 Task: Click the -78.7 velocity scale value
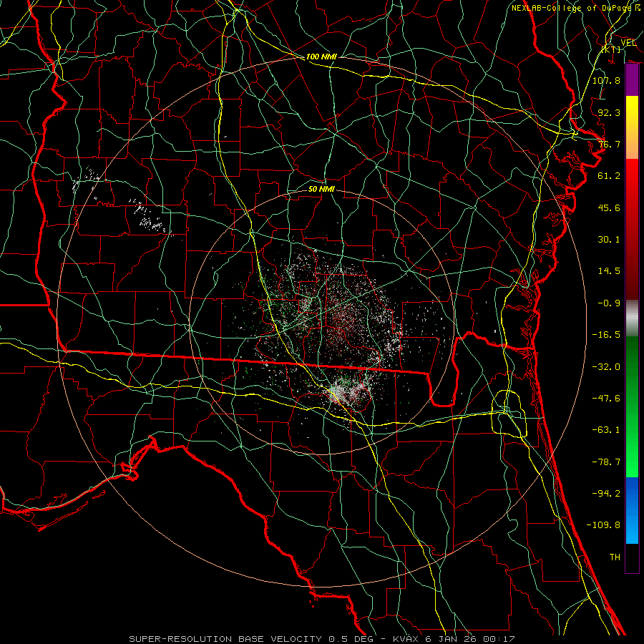pyautogui.click(x=606, y=462)
